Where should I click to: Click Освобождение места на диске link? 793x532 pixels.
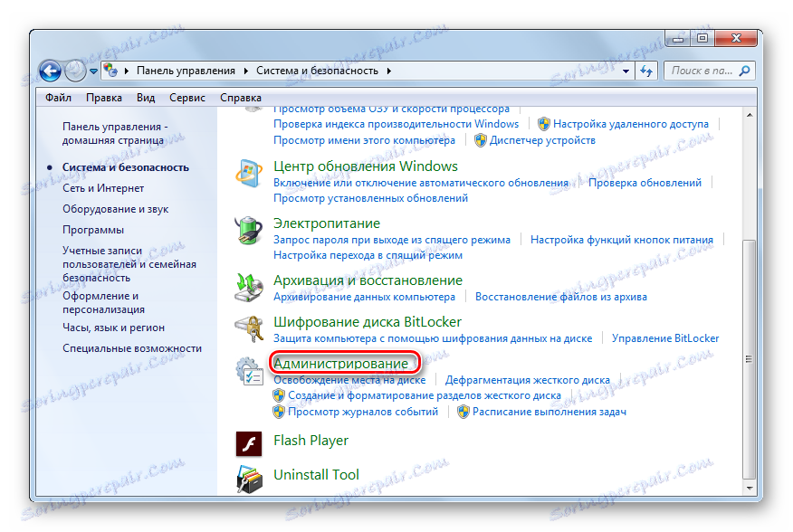[x=349, y=380]
